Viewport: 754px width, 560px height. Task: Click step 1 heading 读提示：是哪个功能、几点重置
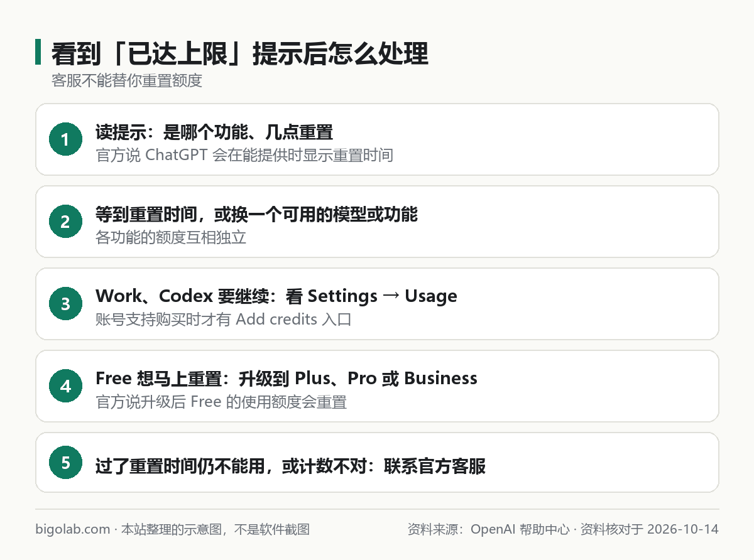(214, 132)
